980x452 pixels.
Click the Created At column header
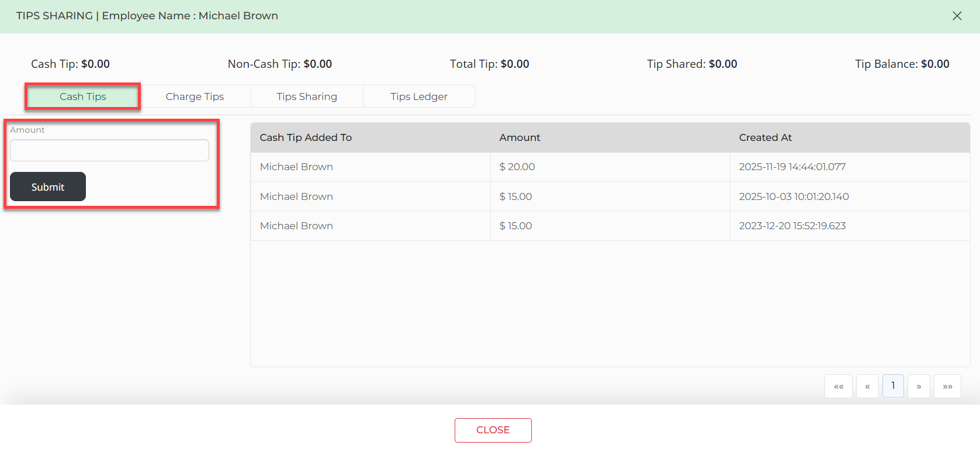(765, 137)
